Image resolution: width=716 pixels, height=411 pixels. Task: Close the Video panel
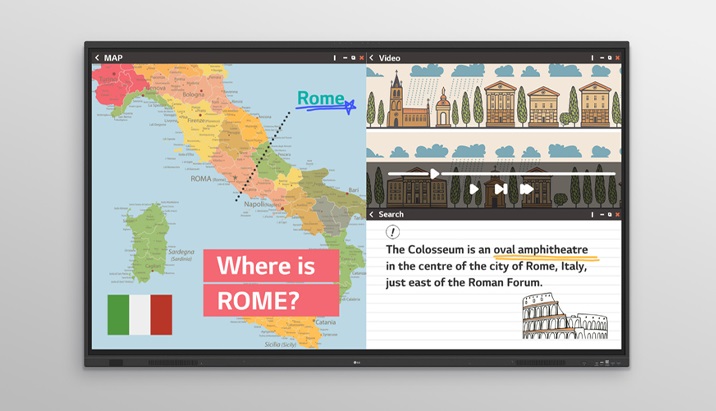(x=617, y=58)
